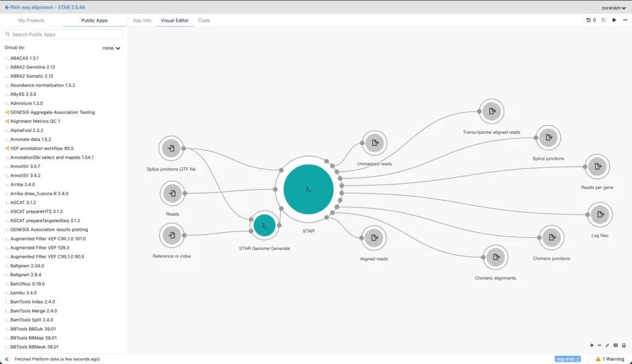
Task: Select bambu 3.4.0 in the list
Action: click(23, 292)
